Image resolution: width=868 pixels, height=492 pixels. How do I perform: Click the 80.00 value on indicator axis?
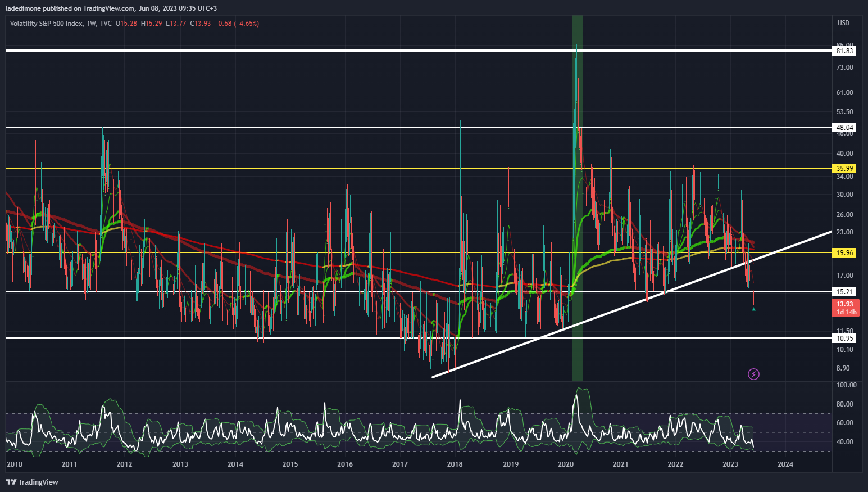point(844,404)
